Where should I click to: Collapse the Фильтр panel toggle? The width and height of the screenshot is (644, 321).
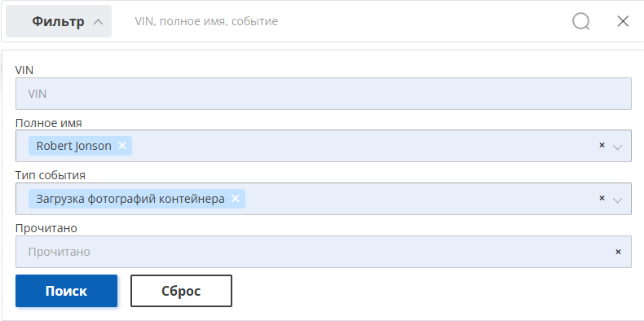[59, 21]
